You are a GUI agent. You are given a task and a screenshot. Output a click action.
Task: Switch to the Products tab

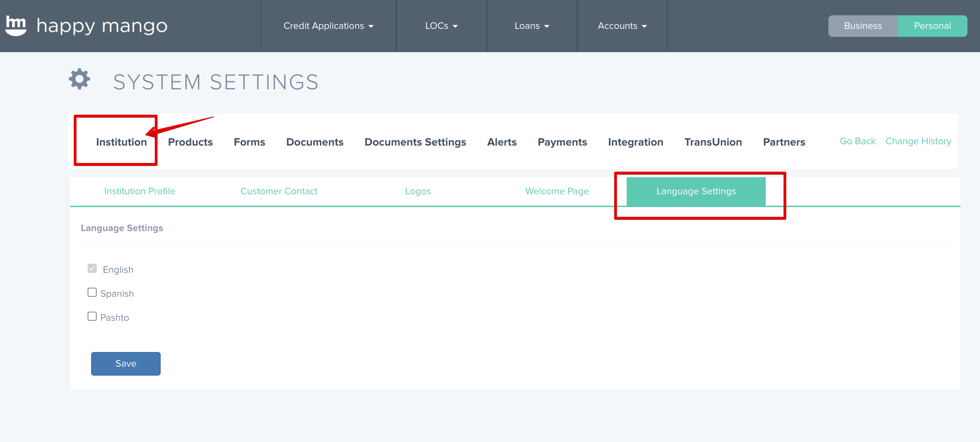coord(190,142)
